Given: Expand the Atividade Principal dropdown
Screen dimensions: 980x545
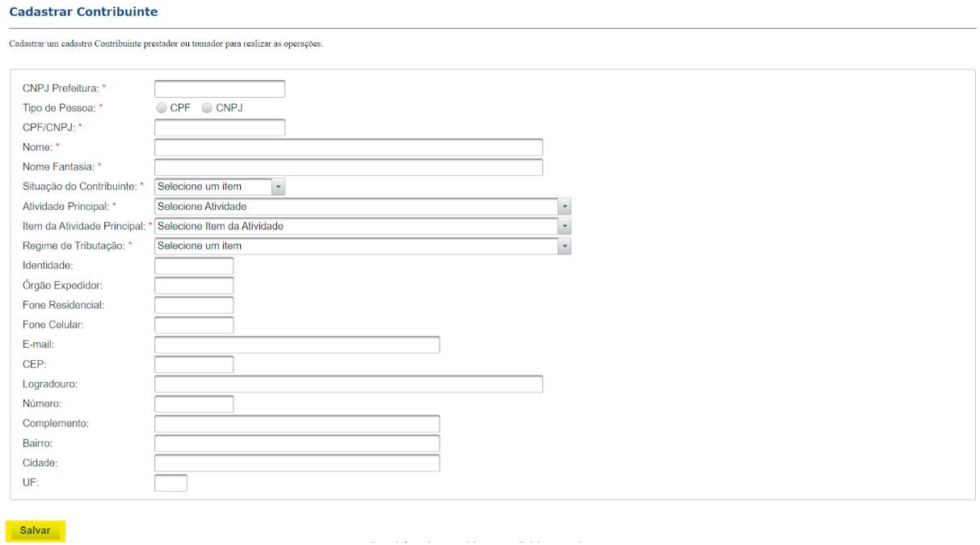Looking at the screenshot, I should click(363, 207).
